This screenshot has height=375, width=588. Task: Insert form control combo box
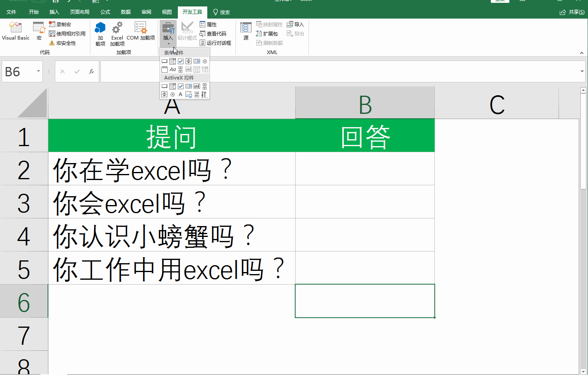[173, 61]
